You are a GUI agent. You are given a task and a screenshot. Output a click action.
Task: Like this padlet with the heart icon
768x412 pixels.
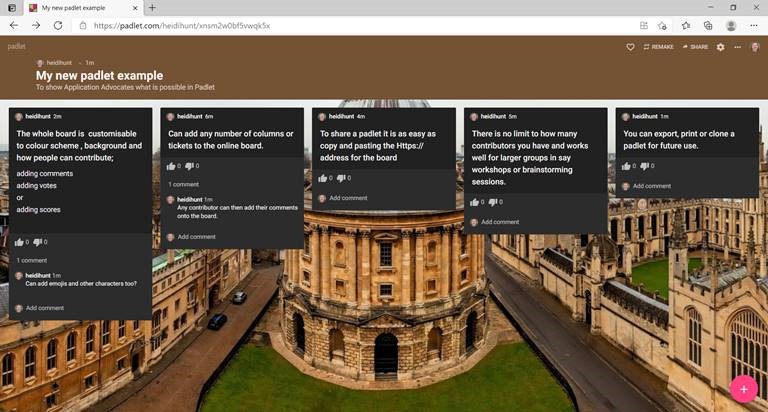[630, 47]
